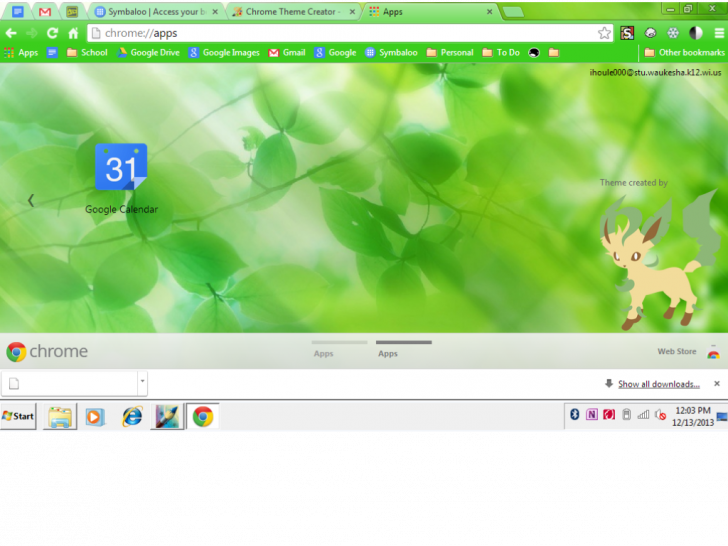
Task: Open the Windows Start menu
Action: coord(18,416)
